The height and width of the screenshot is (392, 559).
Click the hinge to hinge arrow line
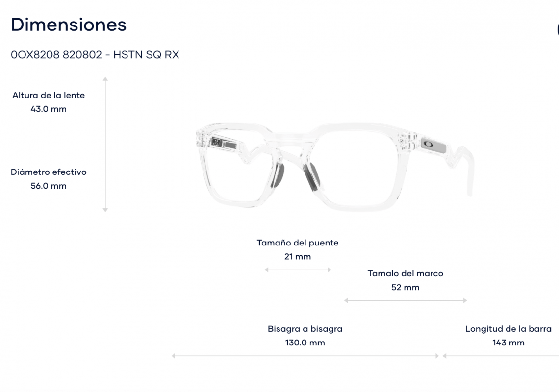click(305, 356)
